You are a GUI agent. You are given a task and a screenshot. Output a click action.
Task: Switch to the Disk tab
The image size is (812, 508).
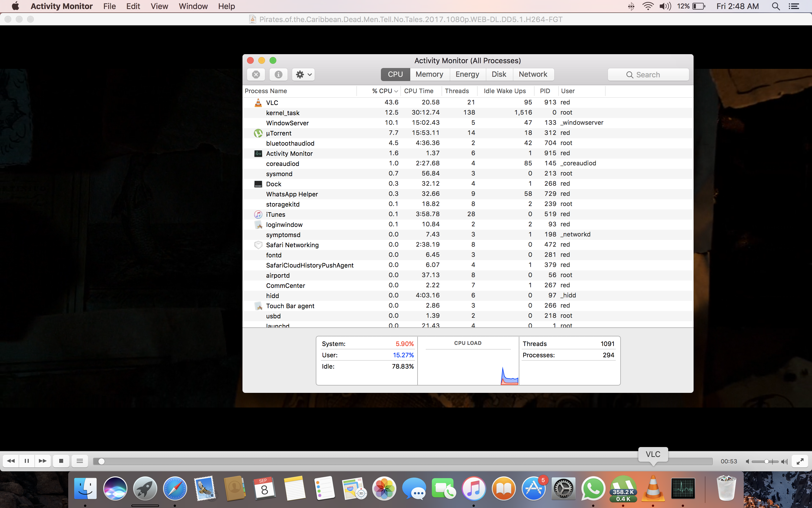[498, 74]
